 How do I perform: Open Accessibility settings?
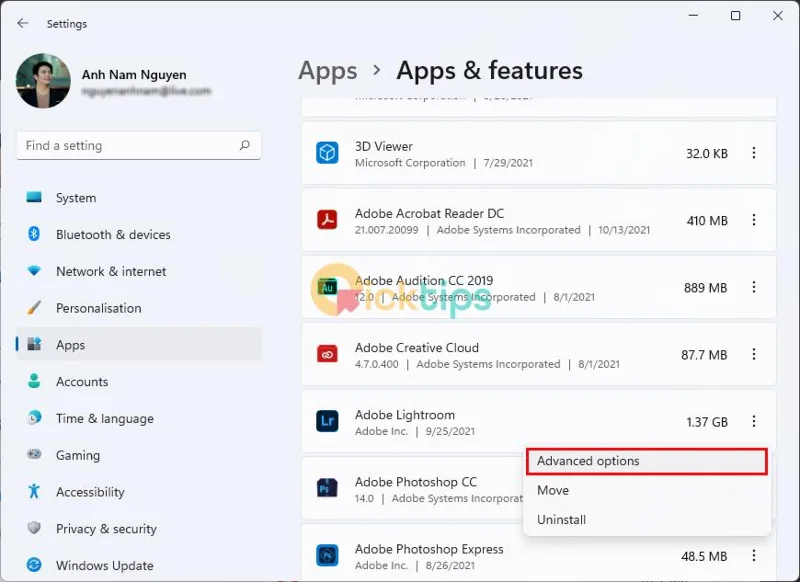click(x=139, y=492)
